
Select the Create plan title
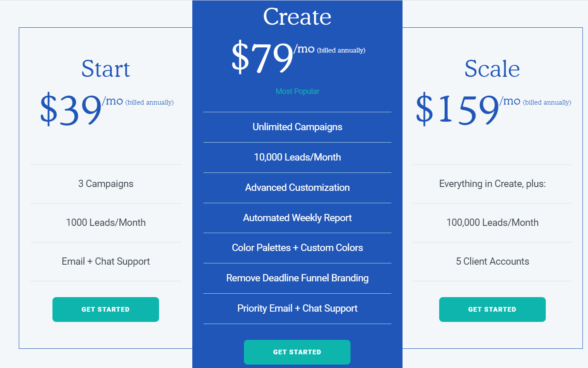click(x=297, y=16)
